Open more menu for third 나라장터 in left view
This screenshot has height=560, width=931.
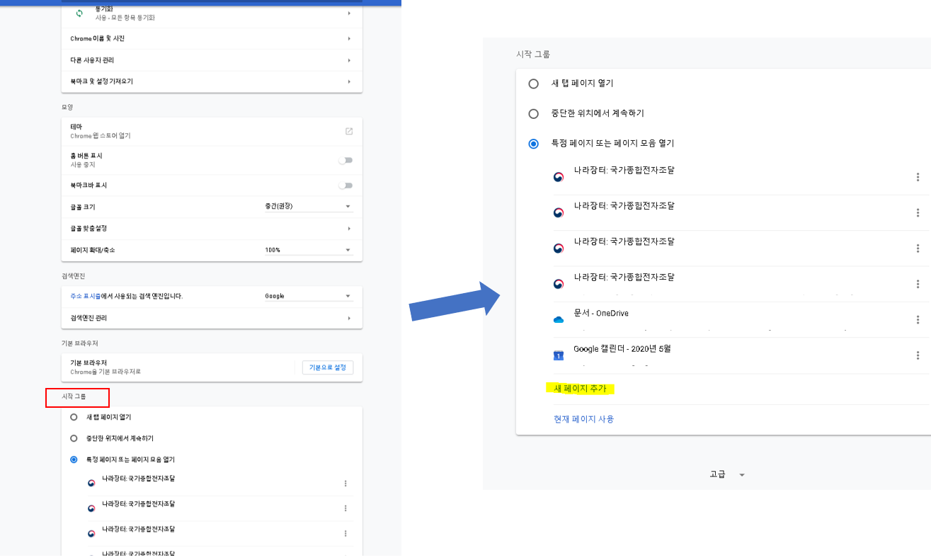[x=345, y=534]
